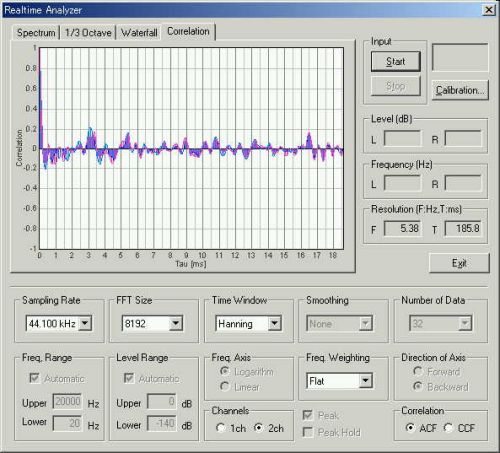Select the Waterfall tab

point(139,33)
